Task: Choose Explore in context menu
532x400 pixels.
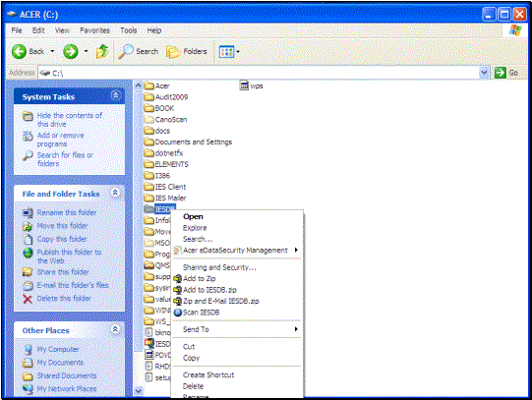Action: pos(195,228)
